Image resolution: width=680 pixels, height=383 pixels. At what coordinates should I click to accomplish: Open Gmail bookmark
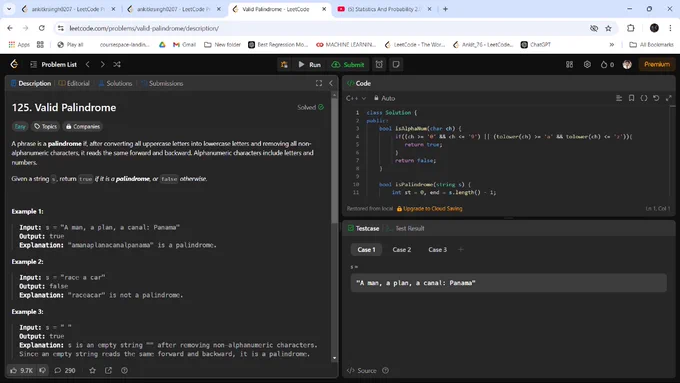tap(184, 44)
